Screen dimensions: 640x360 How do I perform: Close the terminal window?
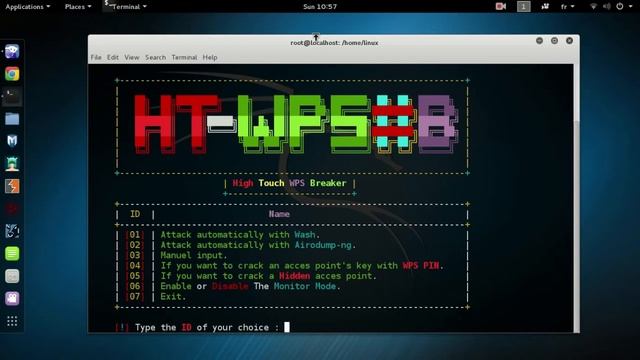569,41
